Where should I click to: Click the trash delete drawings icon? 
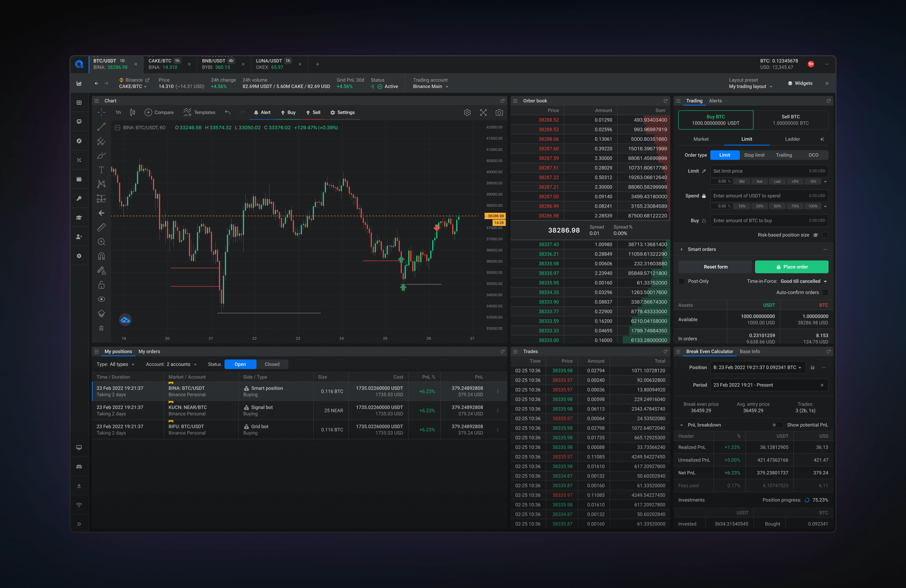coord(101,328)
